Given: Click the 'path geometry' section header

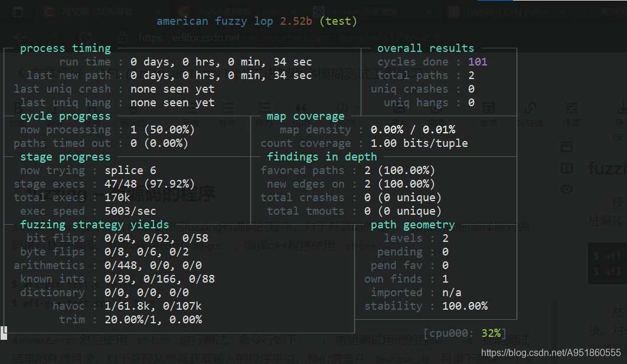Looking at the screenshot, I should click(x=413, y=225).
